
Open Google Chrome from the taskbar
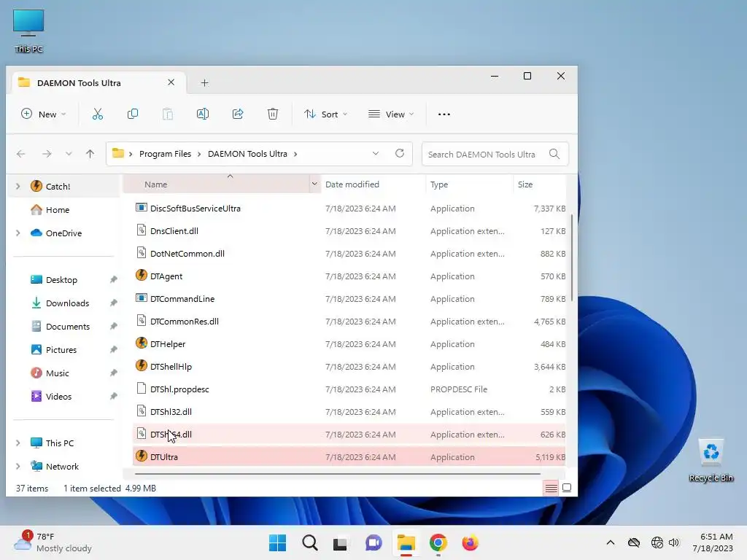point(438,542)
